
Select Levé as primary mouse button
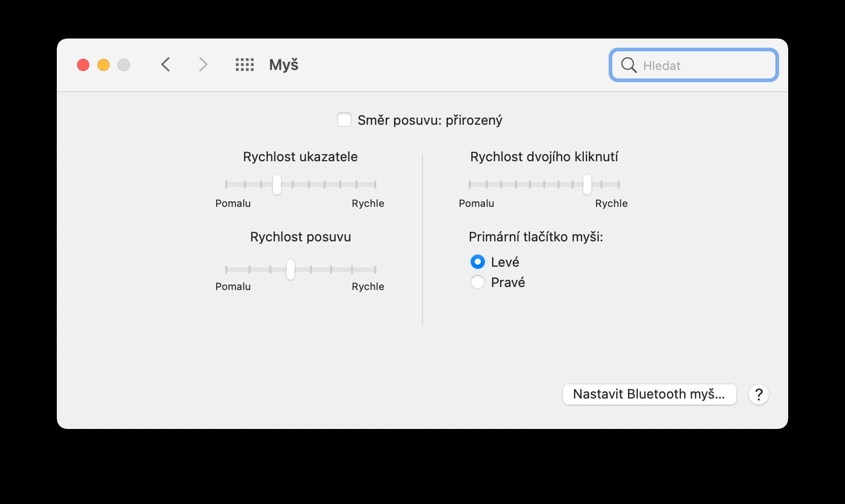[x=478, y=262]
